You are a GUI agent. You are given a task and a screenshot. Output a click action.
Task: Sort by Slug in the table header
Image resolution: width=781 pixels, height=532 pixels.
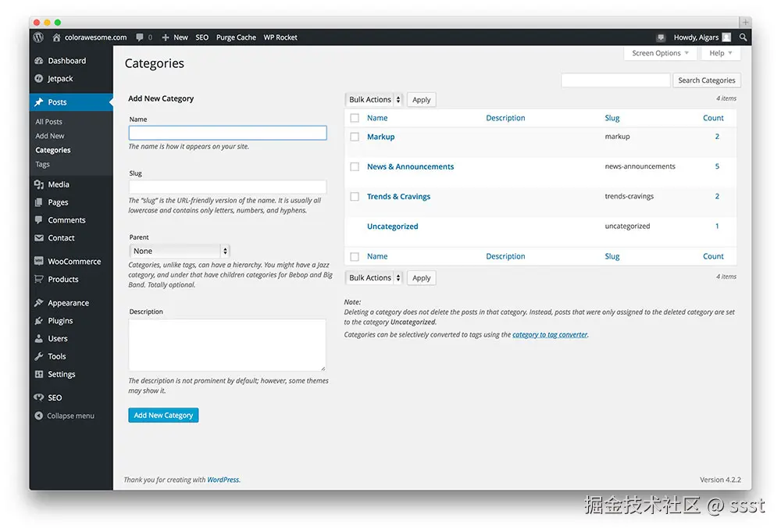click(612, 118)
